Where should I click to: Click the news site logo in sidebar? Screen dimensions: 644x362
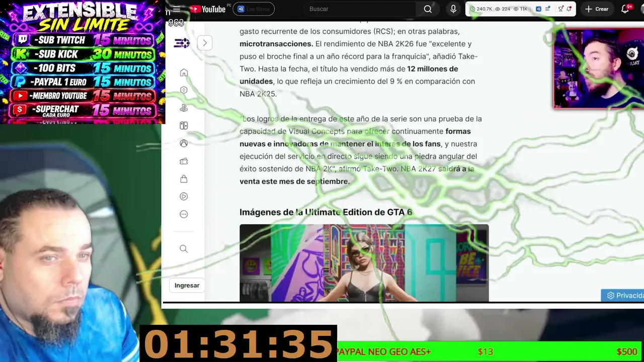coord(182,43)
